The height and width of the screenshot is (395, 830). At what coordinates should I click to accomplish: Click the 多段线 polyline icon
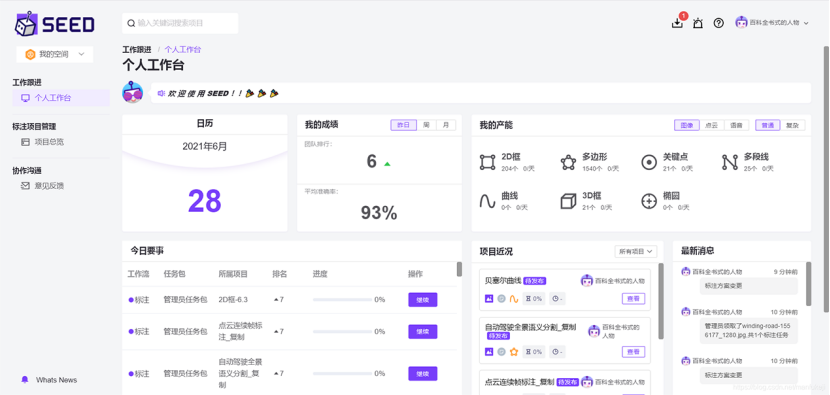[x=729, y=162]
